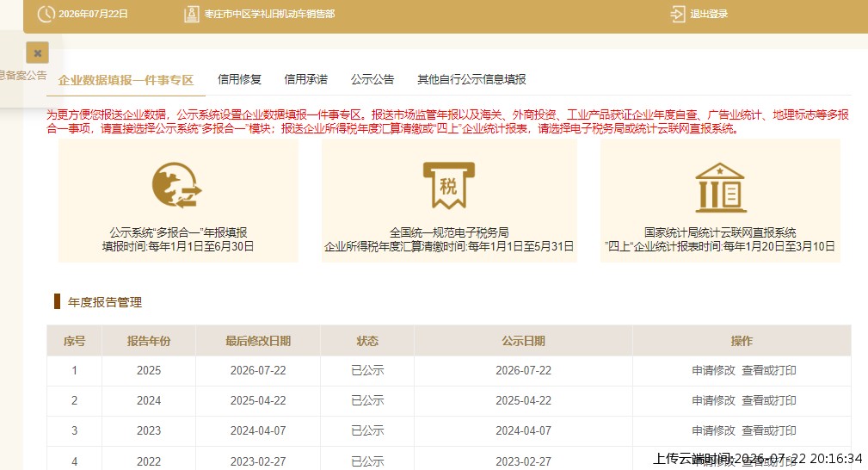Click the date 2026年07月22日 in header
The width and height of the screenshot is (868, 470).
pyautogui.click(x=93, y=14)
